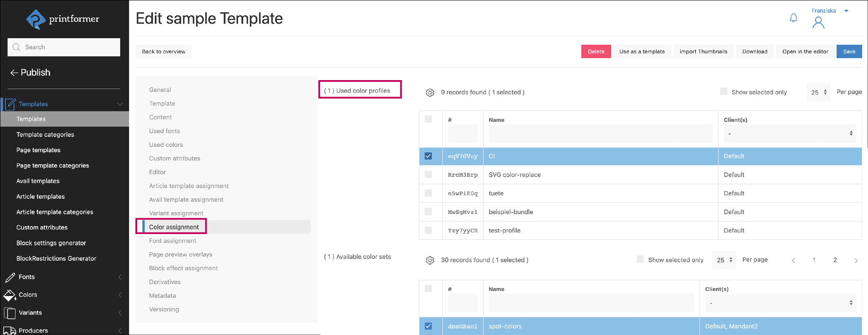Open the Client(s) filter dropdown for profiles
This screenshot has width=868, height=335.
pyautogui.click(x=789, y=133)
